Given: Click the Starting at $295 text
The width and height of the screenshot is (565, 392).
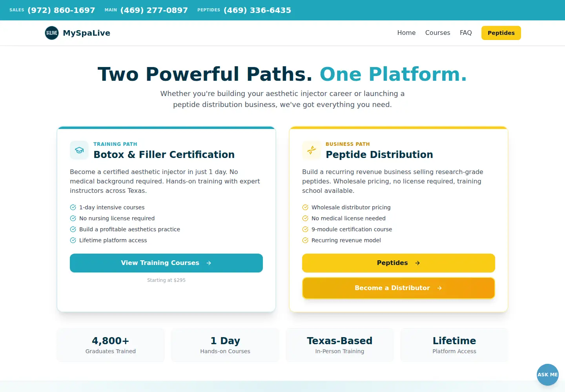Looking at the screenshot, I should (x=166, y=280).
